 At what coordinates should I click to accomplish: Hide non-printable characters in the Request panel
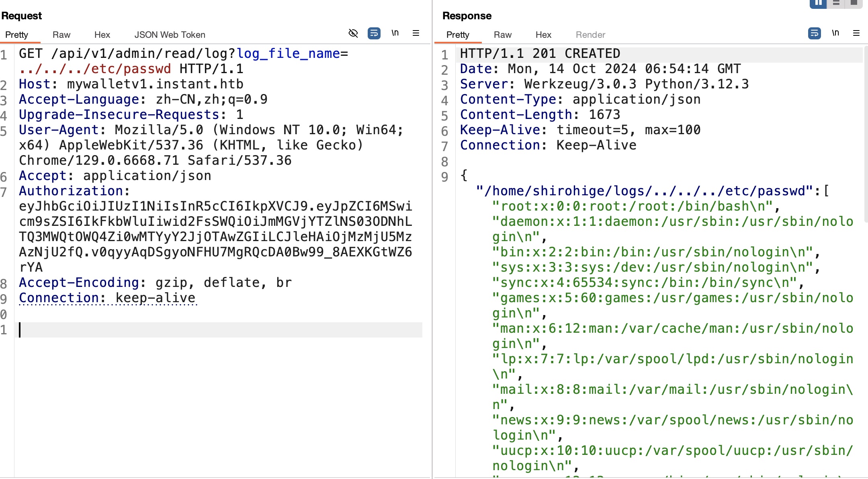(x=353, y=33)
